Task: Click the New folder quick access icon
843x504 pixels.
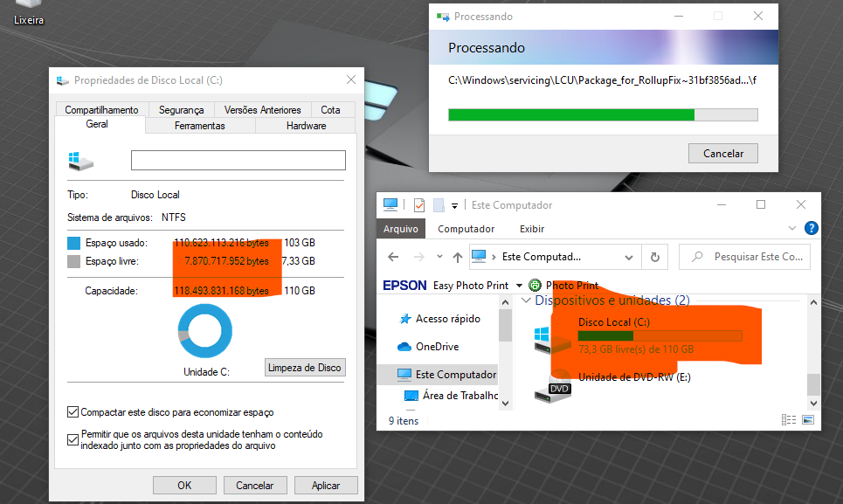Action: (439, 204)
